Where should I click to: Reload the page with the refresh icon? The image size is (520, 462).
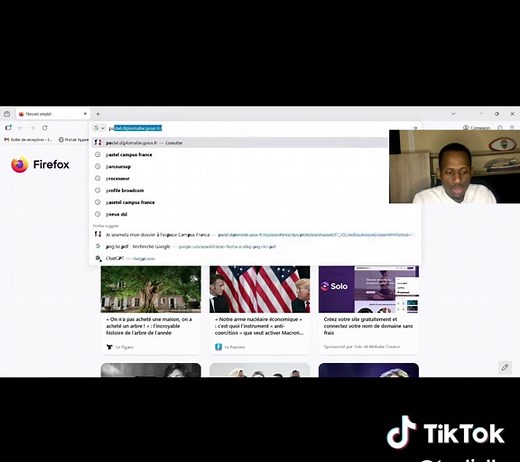tap(45, 128)
